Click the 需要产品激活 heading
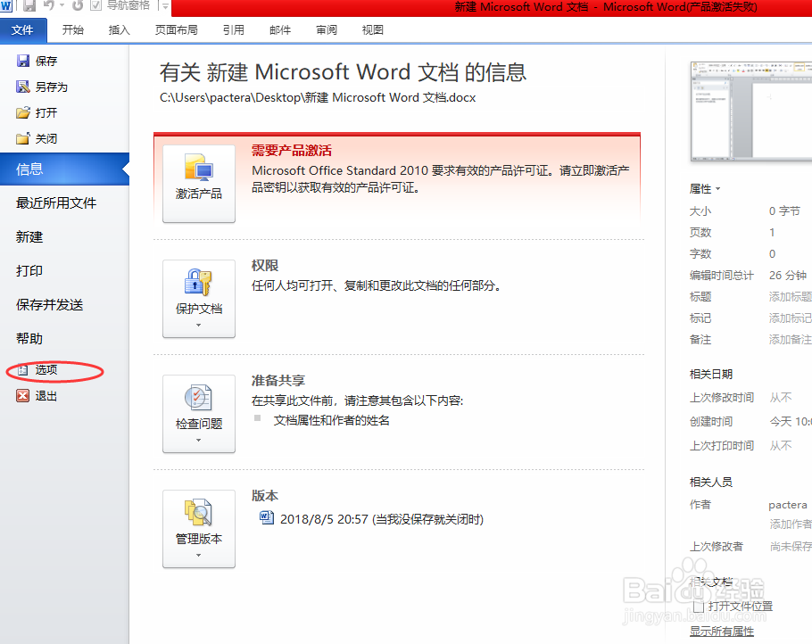Image resolution: width=812 pixels, height=644 pixels. coord(292,151)
